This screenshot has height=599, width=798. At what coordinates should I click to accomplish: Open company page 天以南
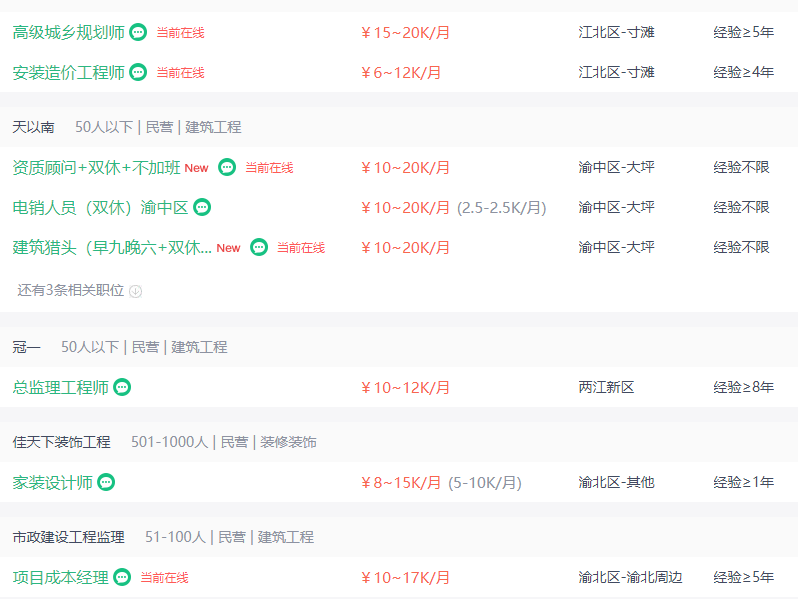(33, 127)
